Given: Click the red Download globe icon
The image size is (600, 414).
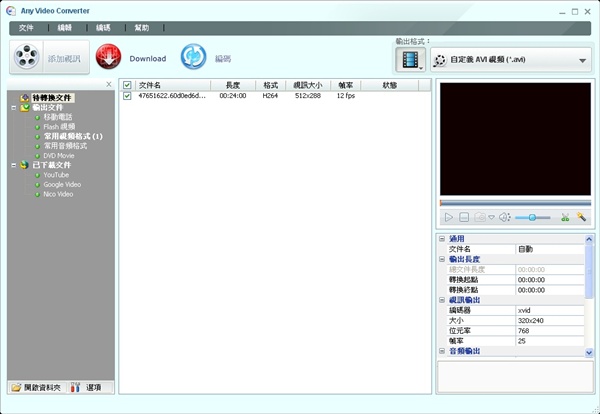Looking at the screenshot, I should coord(108,57).
